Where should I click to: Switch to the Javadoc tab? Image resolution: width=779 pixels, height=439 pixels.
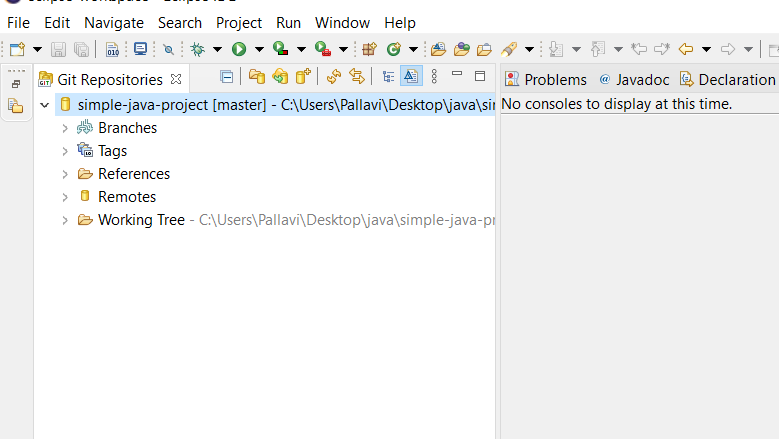pyautogui.click(x=634, y=79)
